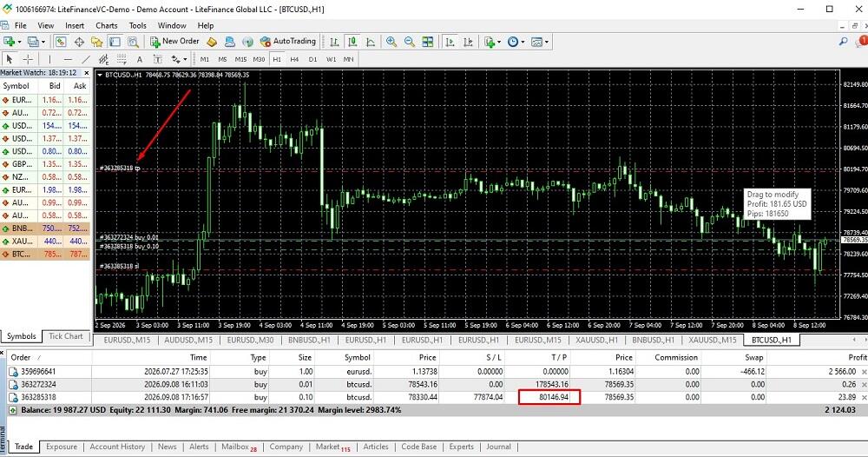The image size is (868, 457).
Task: Select the text A tool
Action: [x=140, y=59]
